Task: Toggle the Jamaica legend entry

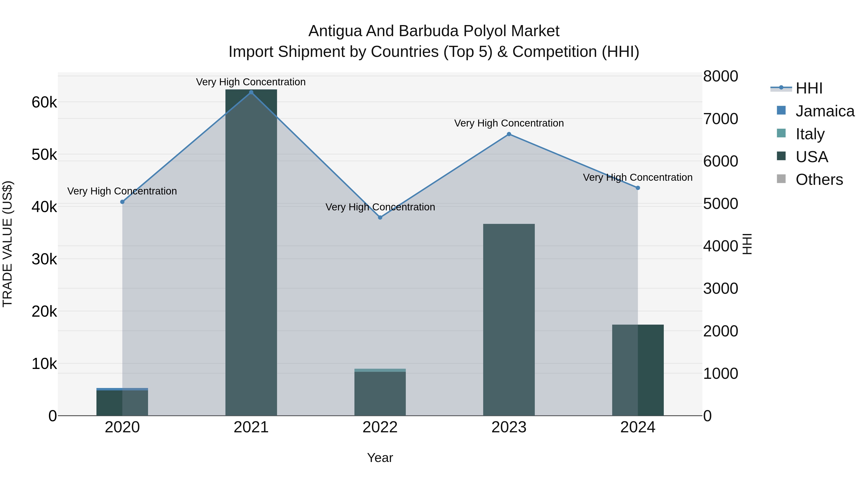Action: [815, 111]
